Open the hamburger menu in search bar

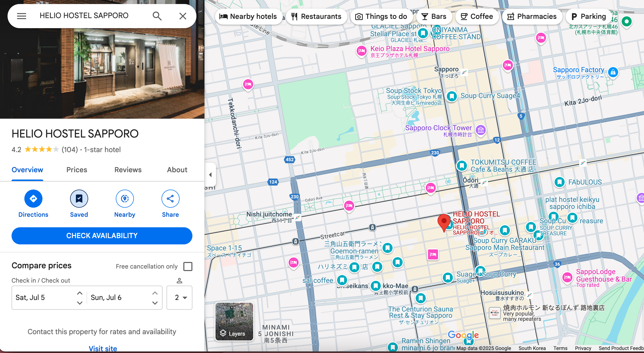point(22,16)
